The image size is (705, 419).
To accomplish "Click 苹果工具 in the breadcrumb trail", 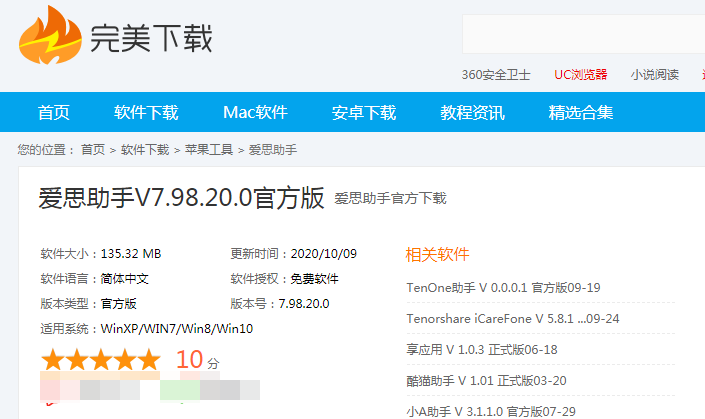I will pos(209,149).
